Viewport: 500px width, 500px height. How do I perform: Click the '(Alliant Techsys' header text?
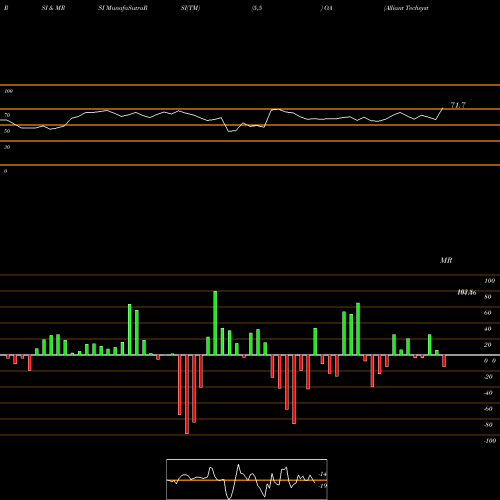point(406,8)
